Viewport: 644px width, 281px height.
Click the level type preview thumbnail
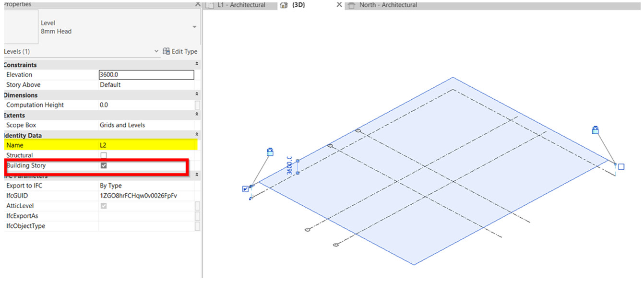tap(21, 27)
